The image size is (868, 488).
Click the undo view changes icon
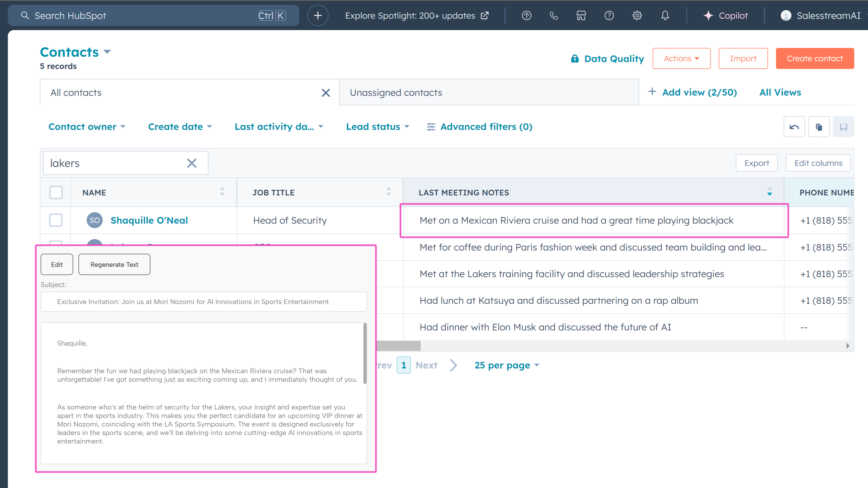coord(794,127)
